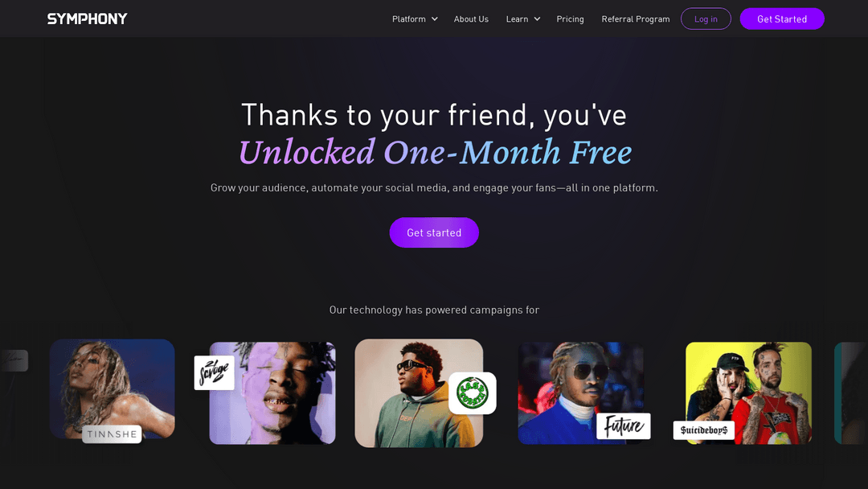The width and height of the screenshot is (868, 489).
Task: Click the green circular logo badge
Action: (472, 392)
